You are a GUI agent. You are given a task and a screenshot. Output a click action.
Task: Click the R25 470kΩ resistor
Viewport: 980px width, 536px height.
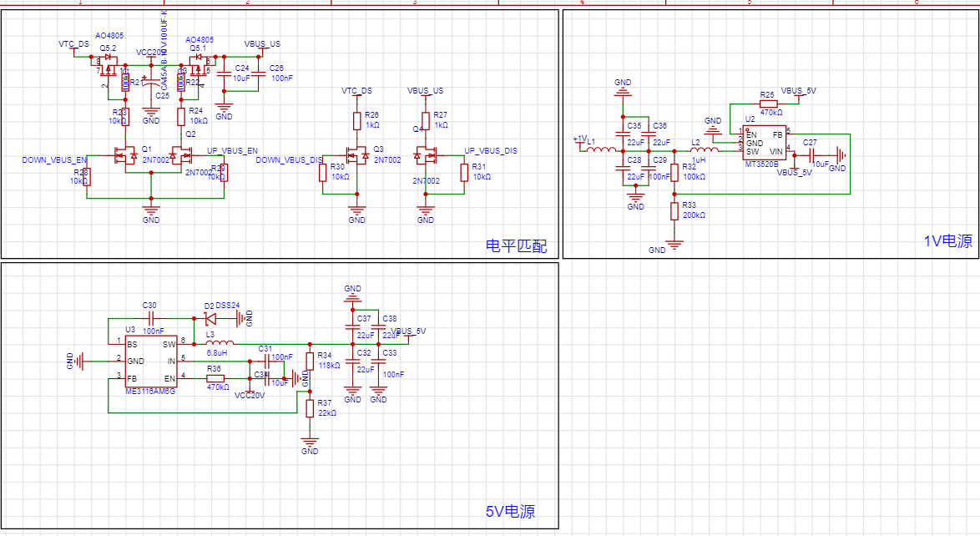coord(768,104)
